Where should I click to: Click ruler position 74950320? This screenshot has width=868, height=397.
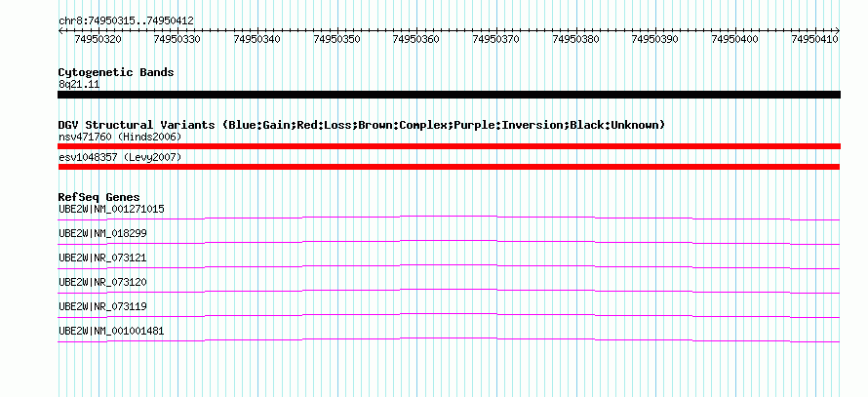(99, 39)
